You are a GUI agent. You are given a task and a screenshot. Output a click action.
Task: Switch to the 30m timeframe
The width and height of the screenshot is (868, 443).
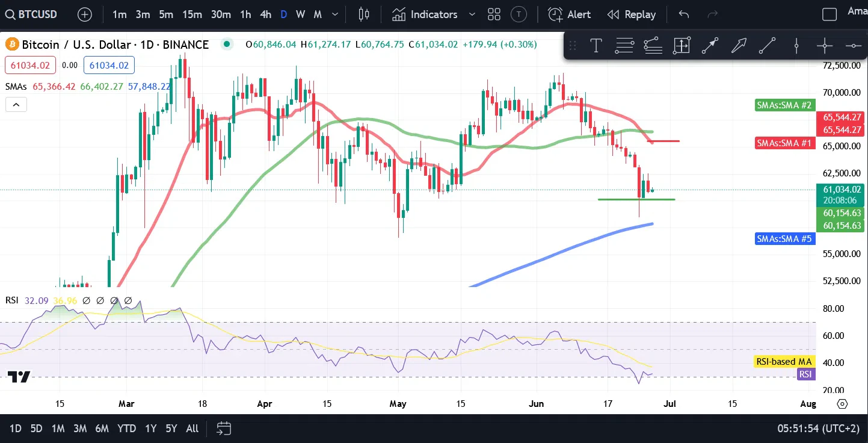pyautogui.click(x=221, y=14)
